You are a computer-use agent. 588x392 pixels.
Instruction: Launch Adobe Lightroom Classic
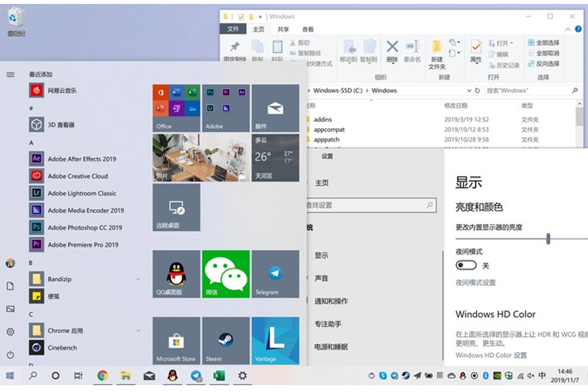[73, 193]
